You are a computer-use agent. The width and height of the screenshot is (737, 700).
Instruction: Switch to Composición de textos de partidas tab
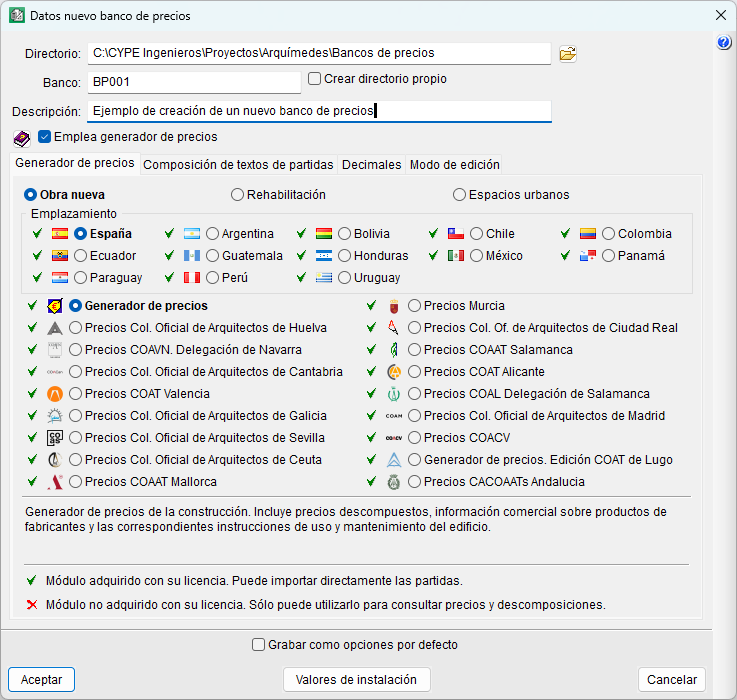pyautogui.click(x=238, y=165)
